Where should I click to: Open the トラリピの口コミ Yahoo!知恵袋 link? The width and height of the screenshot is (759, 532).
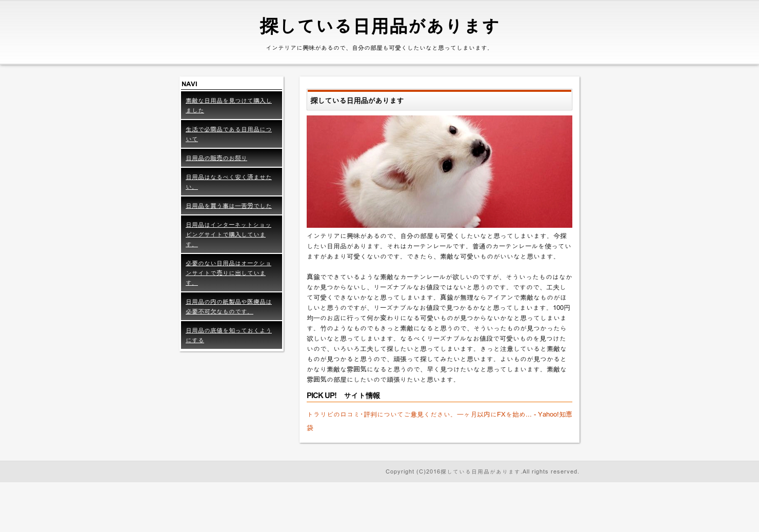coord(440,421)
